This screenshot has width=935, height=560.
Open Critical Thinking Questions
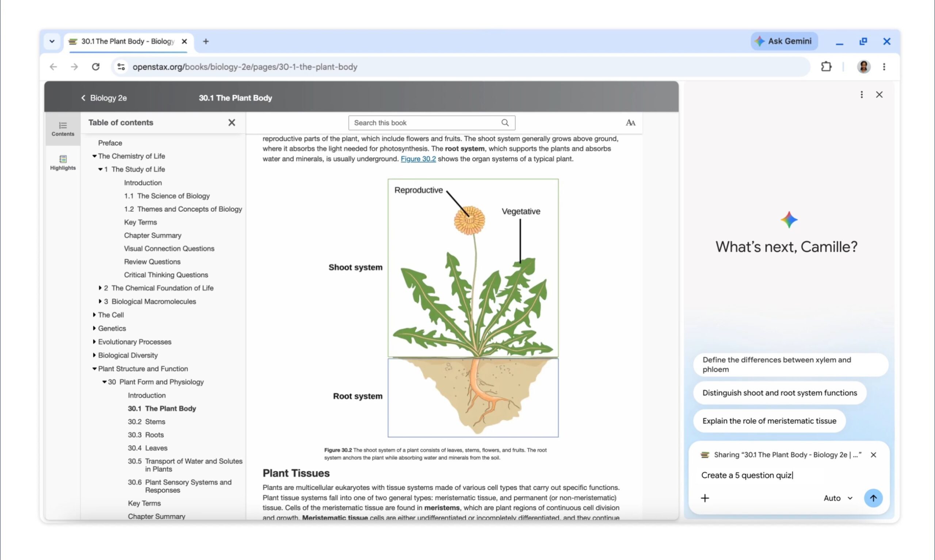[x=166, y=275]
